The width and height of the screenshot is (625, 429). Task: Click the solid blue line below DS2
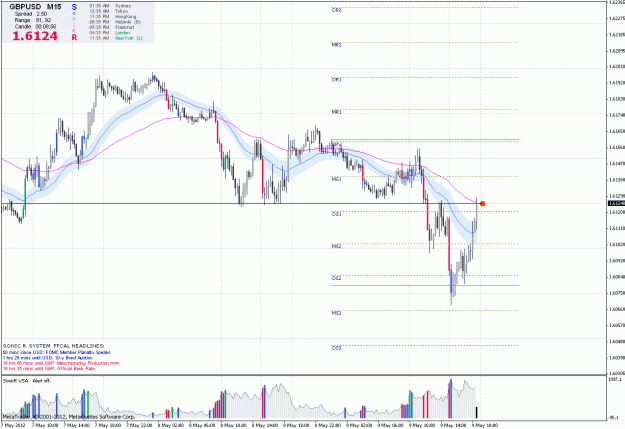(425, 285)
